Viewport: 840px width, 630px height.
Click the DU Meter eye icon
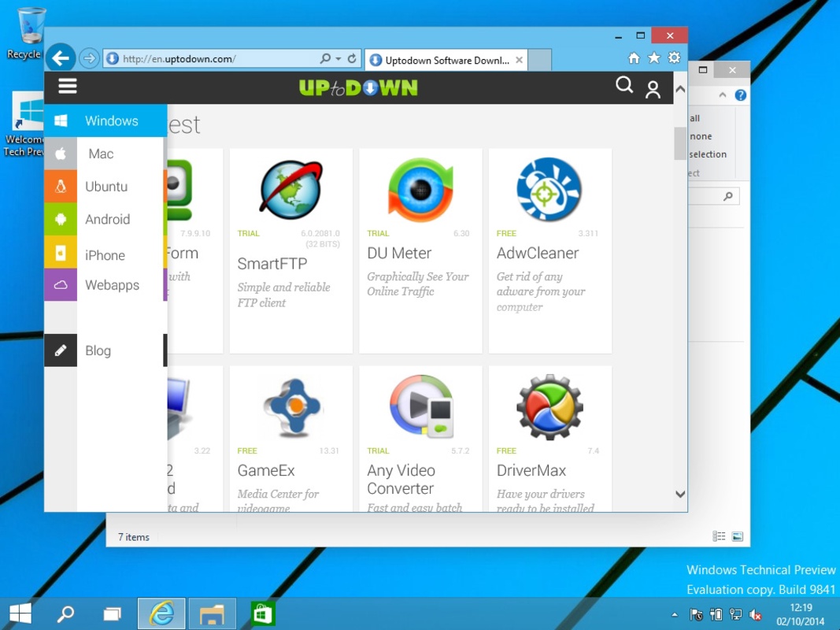tap(420, 187)
